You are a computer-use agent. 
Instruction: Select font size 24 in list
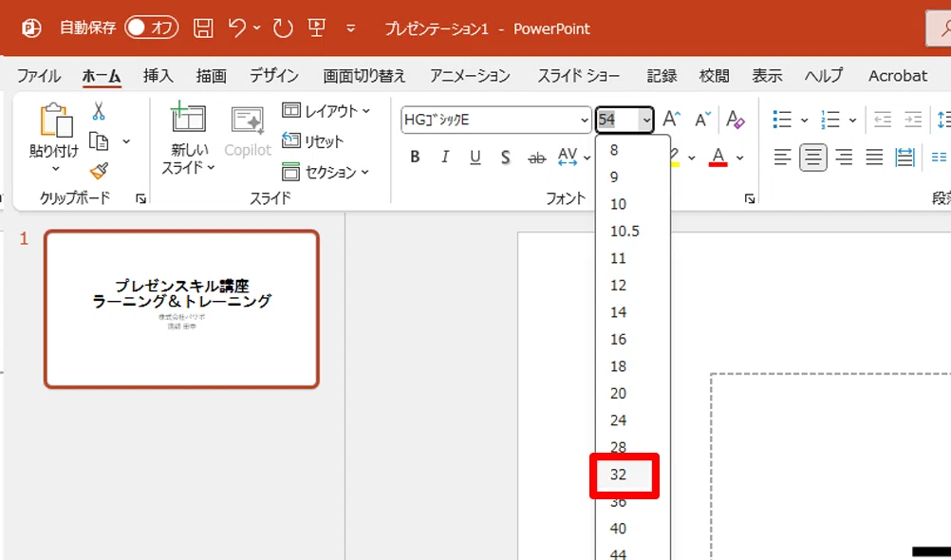coord(633,420)
